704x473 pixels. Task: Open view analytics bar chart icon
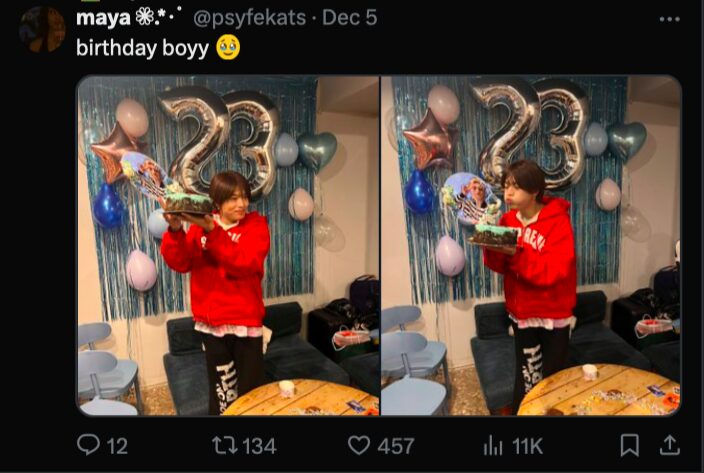[493, 445]
